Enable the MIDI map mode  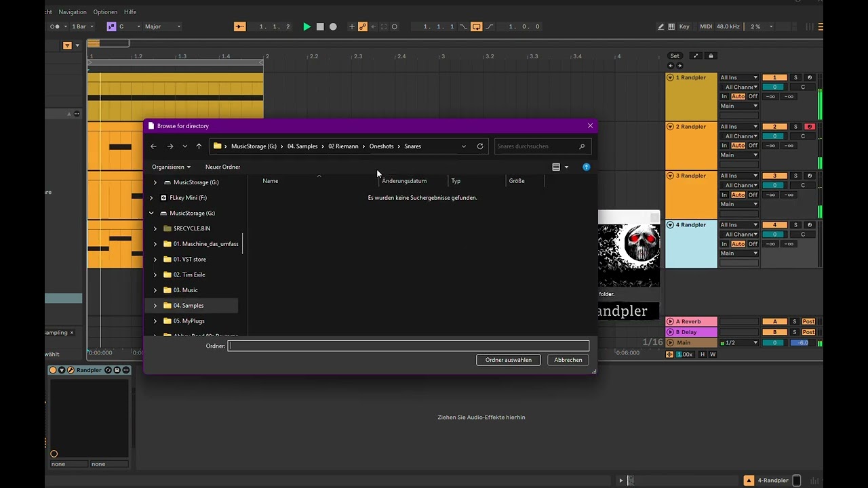pos(706,26)
